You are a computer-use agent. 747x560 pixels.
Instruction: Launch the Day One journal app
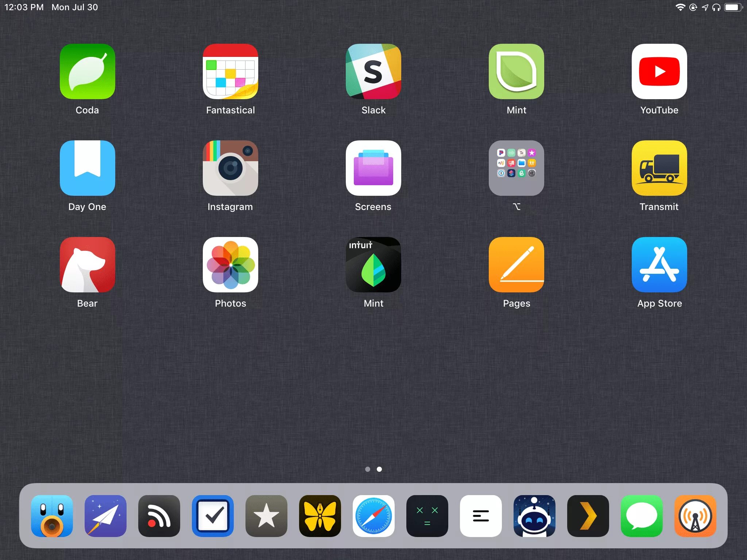coord(87,168)
